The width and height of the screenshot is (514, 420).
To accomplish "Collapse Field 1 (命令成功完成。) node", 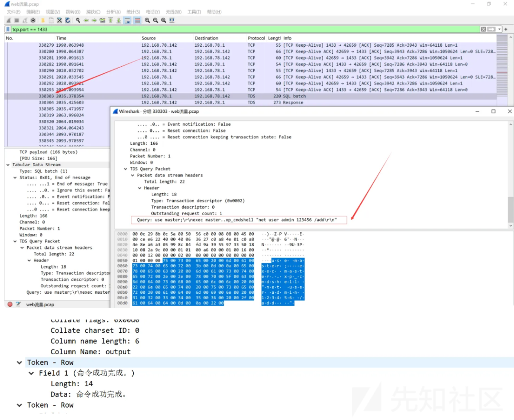I will point(31,373).
